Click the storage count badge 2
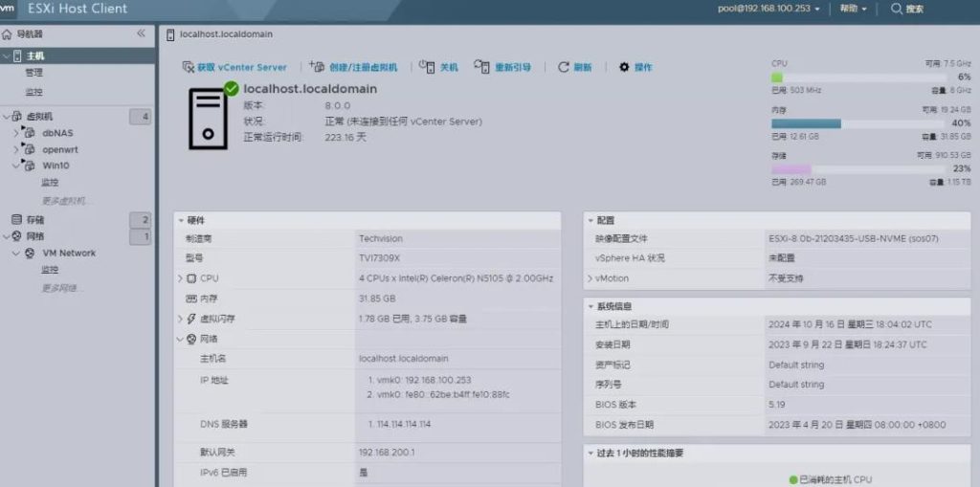The image size is (980, 487). 140,219
